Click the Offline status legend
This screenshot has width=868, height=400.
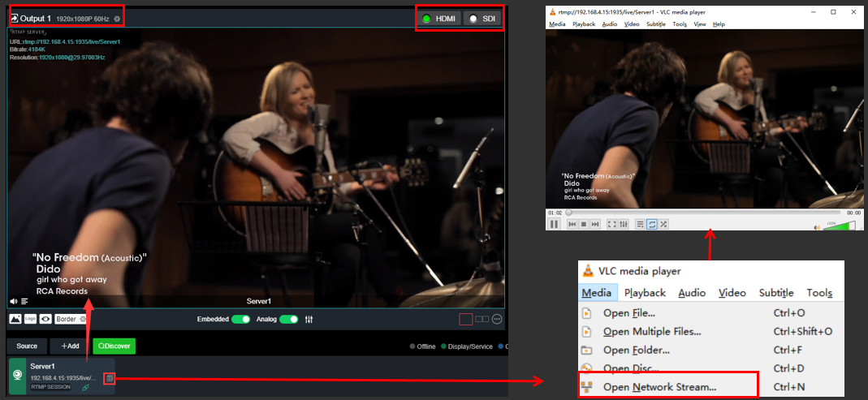pos(423,347)
